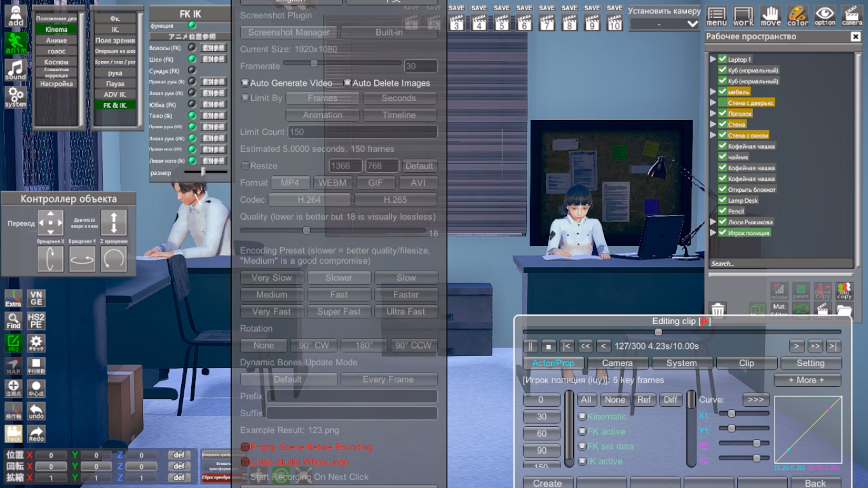Expand the Стена tree node

click(x=714, y=125)
